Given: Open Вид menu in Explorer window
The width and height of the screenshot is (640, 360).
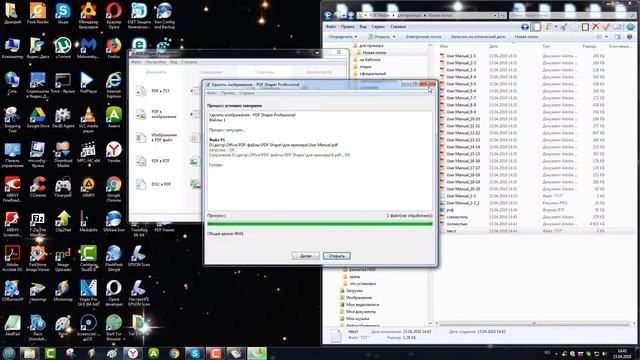Looking at the screenshot, I should (x=363, y=27).
